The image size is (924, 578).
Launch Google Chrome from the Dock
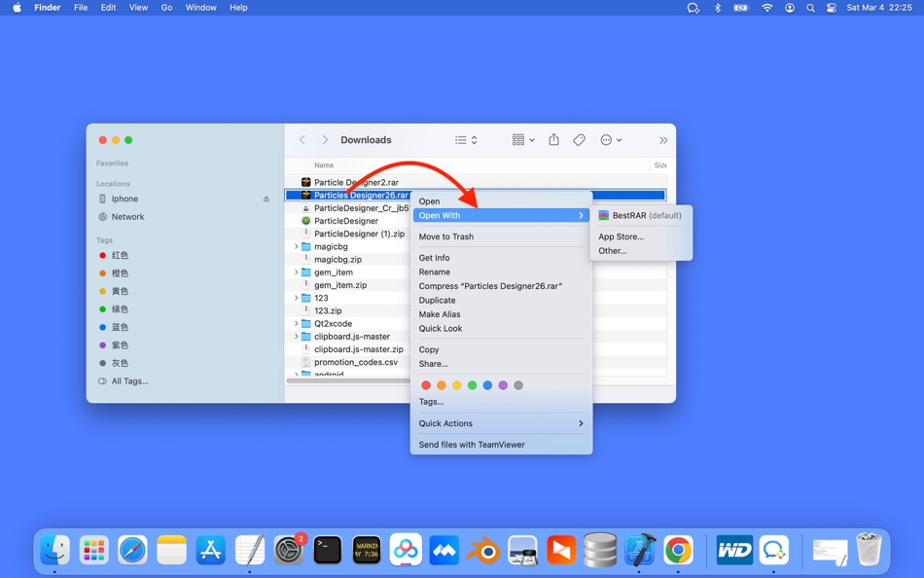point(677,550)
